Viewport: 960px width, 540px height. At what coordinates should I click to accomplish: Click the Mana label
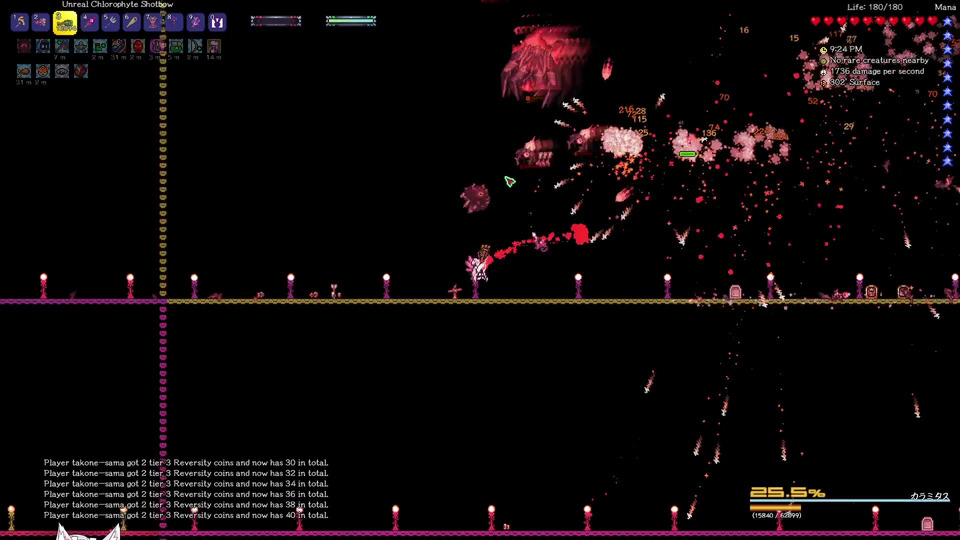coord(945,7)
